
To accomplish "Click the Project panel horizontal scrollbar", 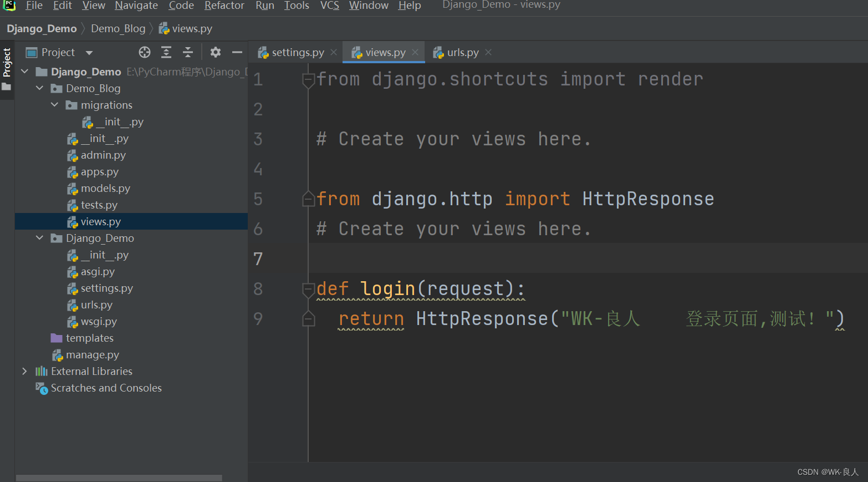I will (x=119, y=478).
